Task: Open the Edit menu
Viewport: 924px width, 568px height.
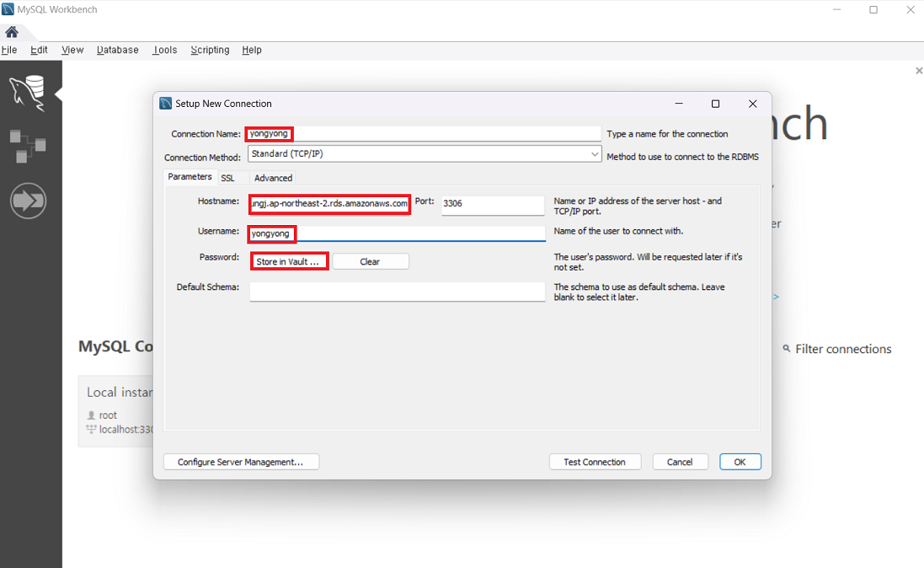Action: (39, 50)
